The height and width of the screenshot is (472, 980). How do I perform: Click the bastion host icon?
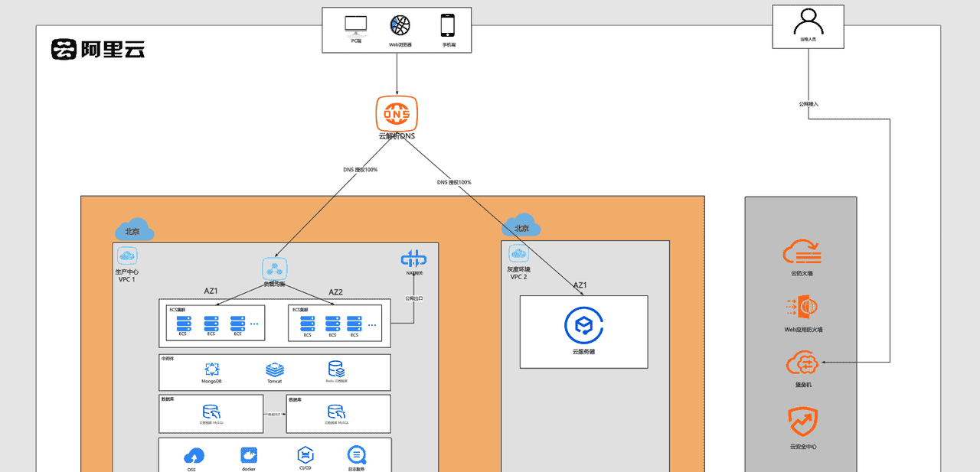click(x=803, y=363)
